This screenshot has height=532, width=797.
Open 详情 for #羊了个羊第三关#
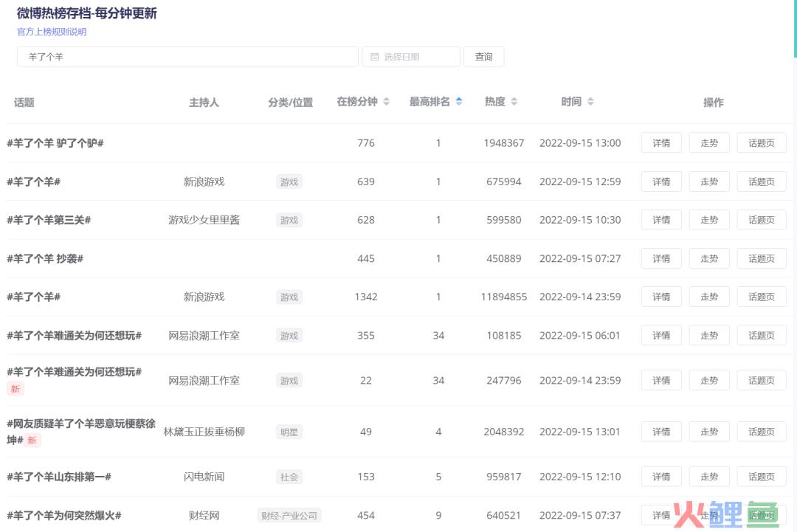(x=661, y=220)
